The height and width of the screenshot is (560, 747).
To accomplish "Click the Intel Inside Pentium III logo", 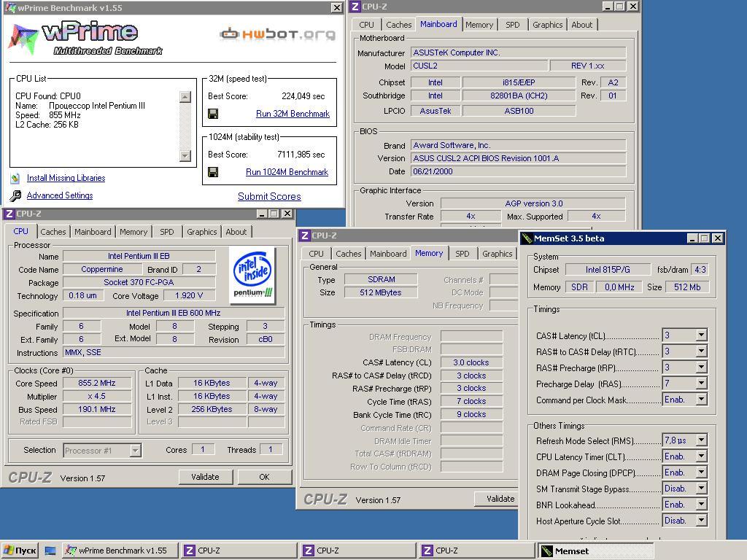I will [x=252, y=275].
